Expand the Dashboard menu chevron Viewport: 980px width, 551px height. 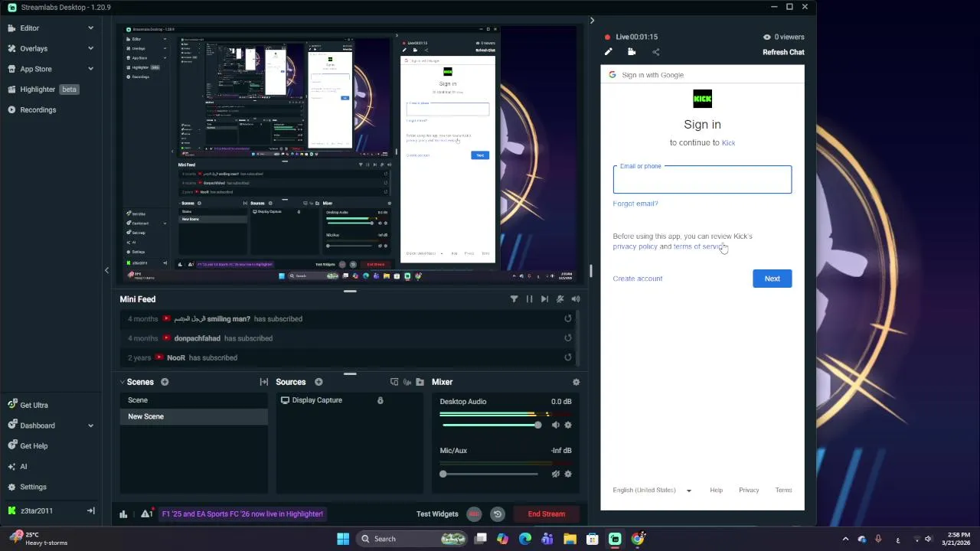pos(90,425)
